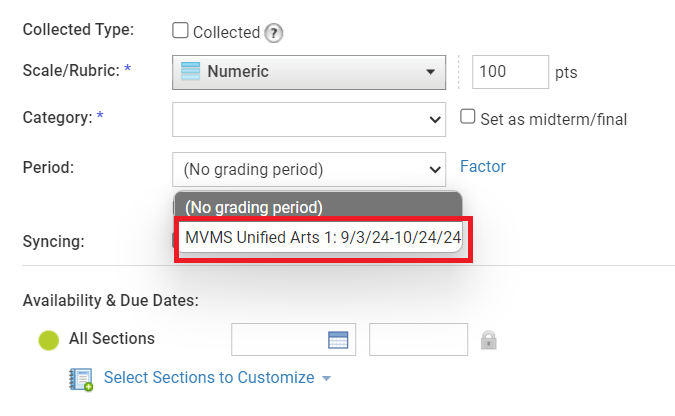Click the due time input field

(418, 340)
